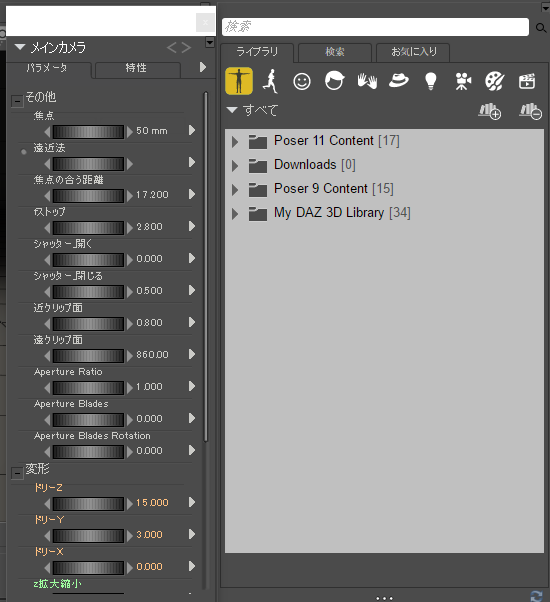Select the Props hat icon
Viewport: 550px width, 602px height.
(x=398, y=81)
